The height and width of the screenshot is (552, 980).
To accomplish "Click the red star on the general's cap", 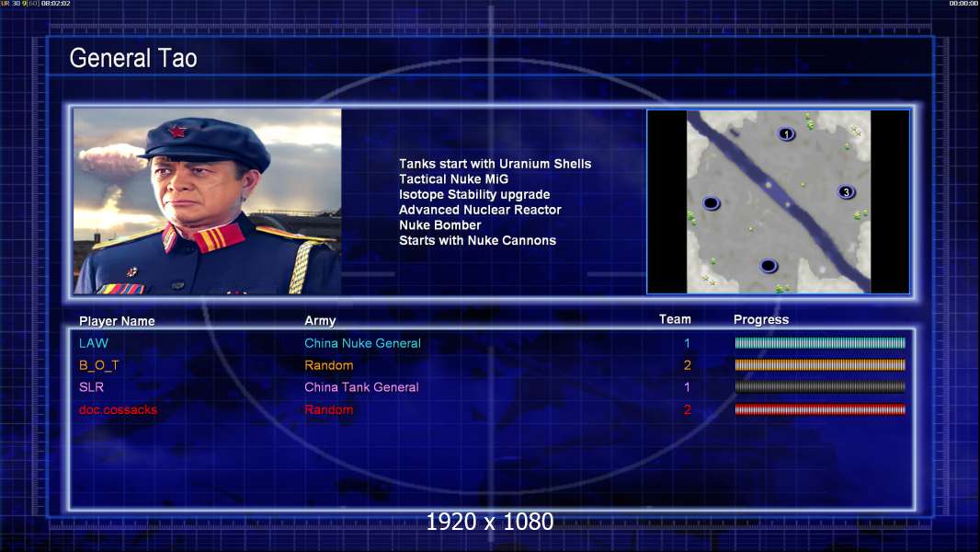I will 177,132.
